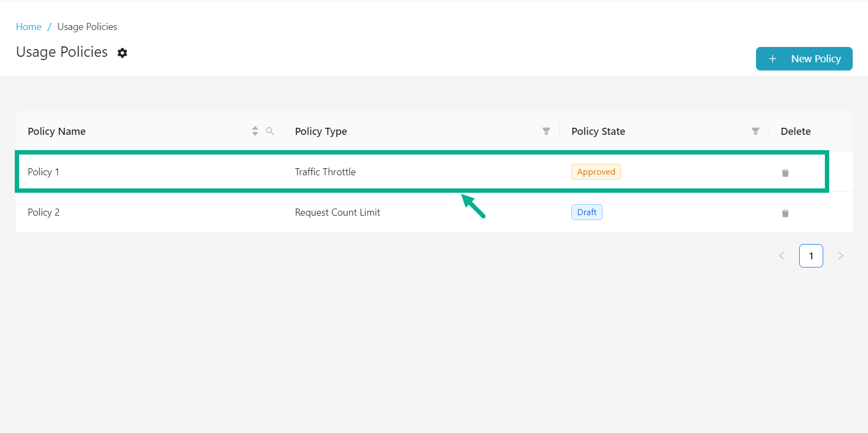Select the Request Count Limit cell
868x433 pixels.
[x=337, y=212]
